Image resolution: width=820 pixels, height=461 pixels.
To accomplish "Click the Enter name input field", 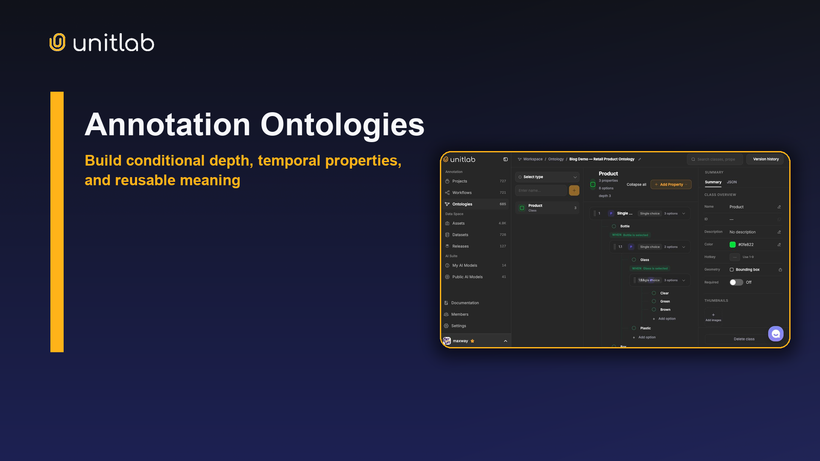I will point(541,190).
